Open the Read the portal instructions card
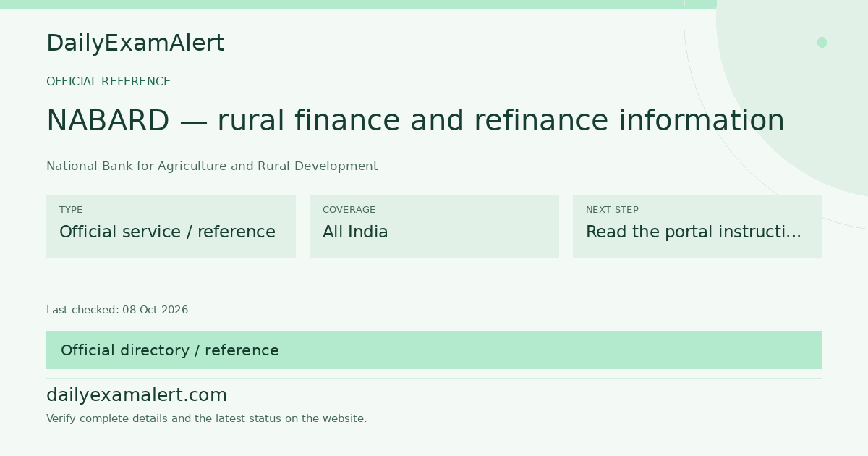The height and width of the screenshot is (456, 868). [697, 226]
